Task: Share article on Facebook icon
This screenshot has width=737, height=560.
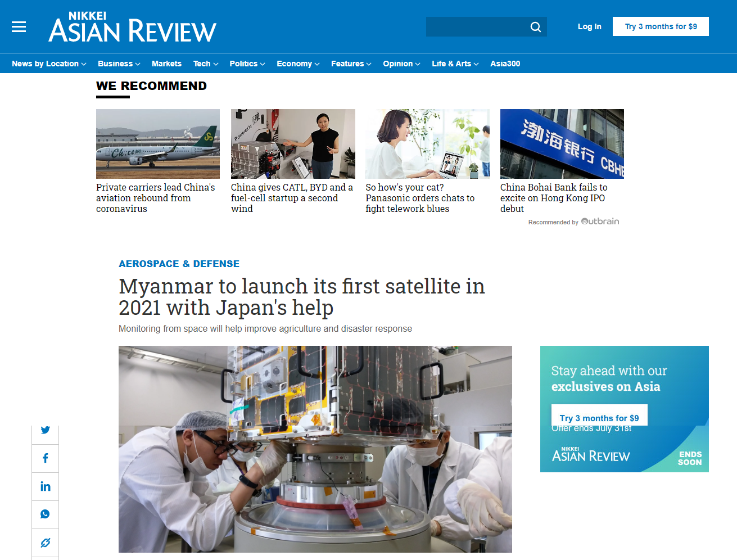Action: 46,458
